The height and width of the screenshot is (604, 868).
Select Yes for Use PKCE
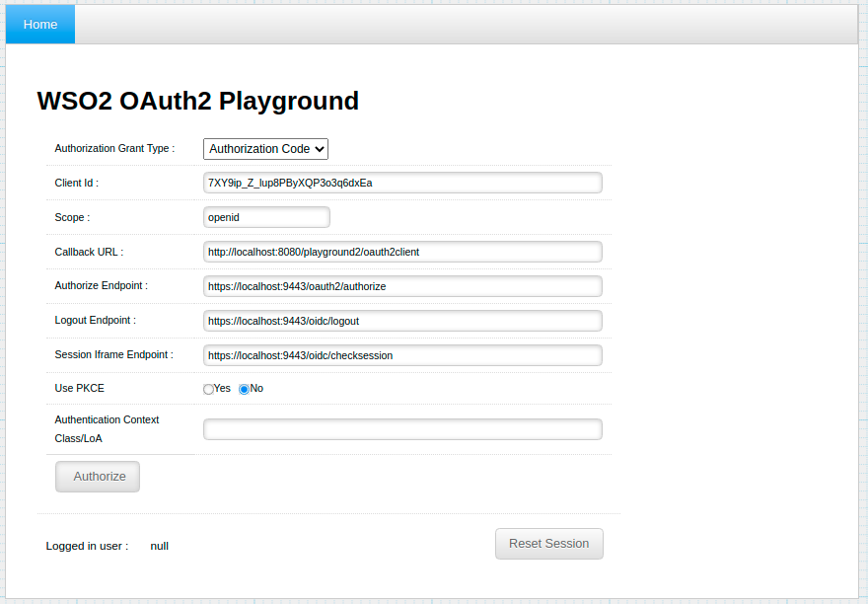[x=208, y=390]
